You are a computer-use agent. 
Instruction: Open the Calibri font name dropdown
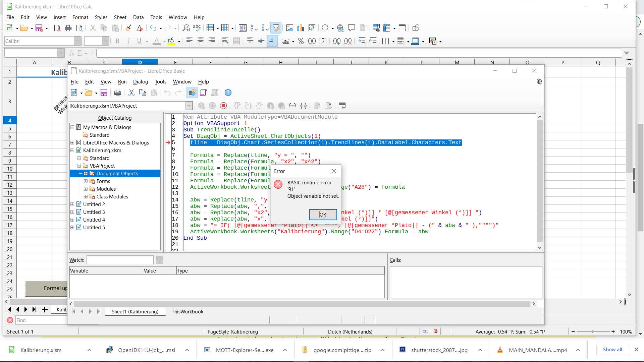coord(78,41)
